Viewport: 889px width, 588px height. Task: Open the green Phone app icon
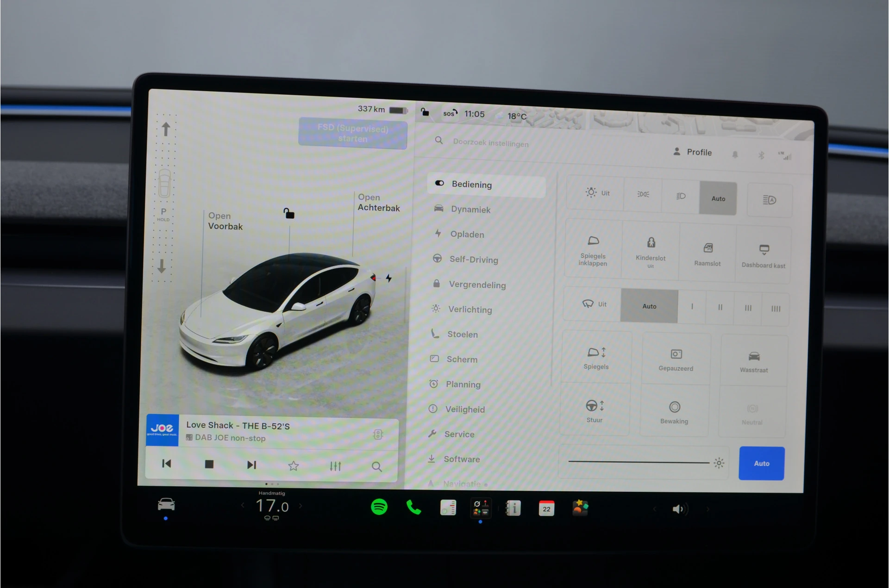point(413,508)
